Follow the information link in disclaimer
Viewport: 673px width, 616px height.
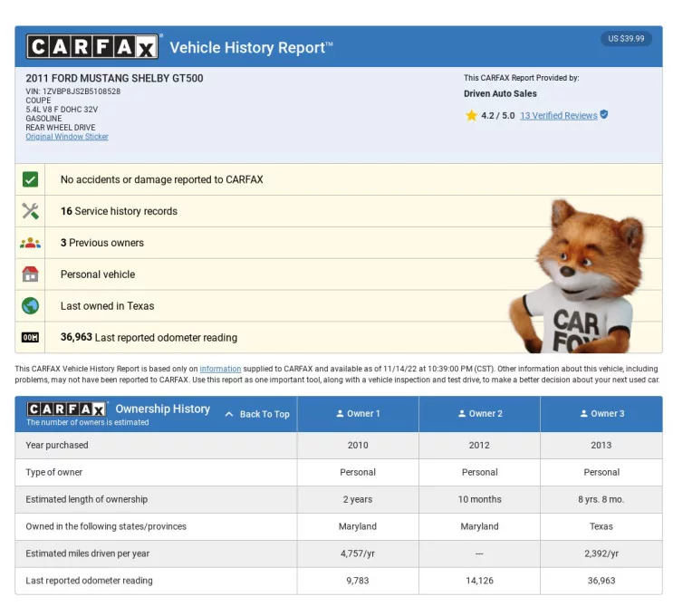(220, 369)
